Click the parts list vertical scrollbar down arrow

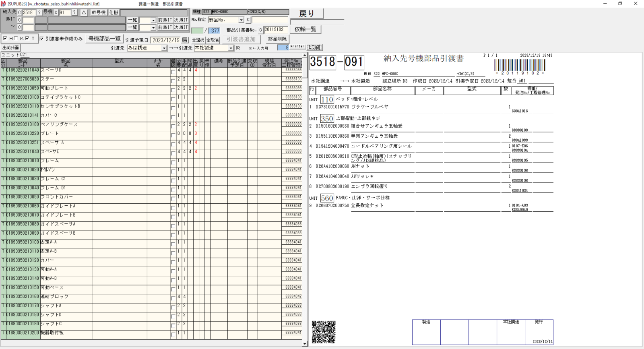(x=305, y=344)
